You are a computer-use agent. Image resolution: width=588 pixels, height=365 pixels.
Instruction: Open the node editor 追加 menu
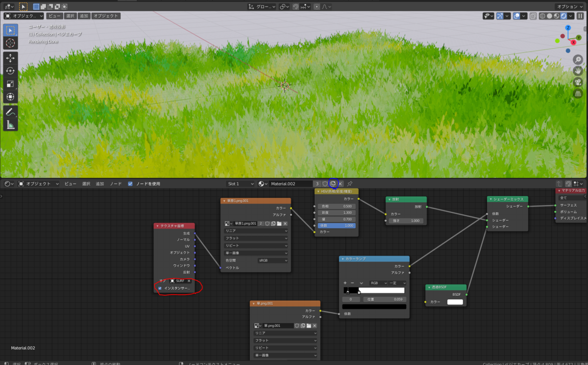[x=100, y=183]
